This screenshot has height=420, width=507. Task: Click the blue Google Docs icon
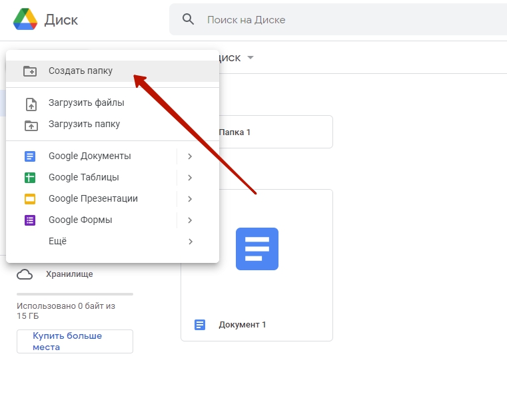(x=30, y=156)
